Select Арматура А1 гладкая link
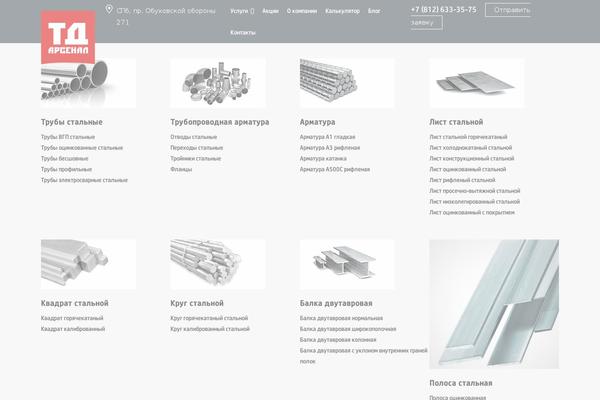This screenshot has height=400, width=600. [x=328, y=137]
